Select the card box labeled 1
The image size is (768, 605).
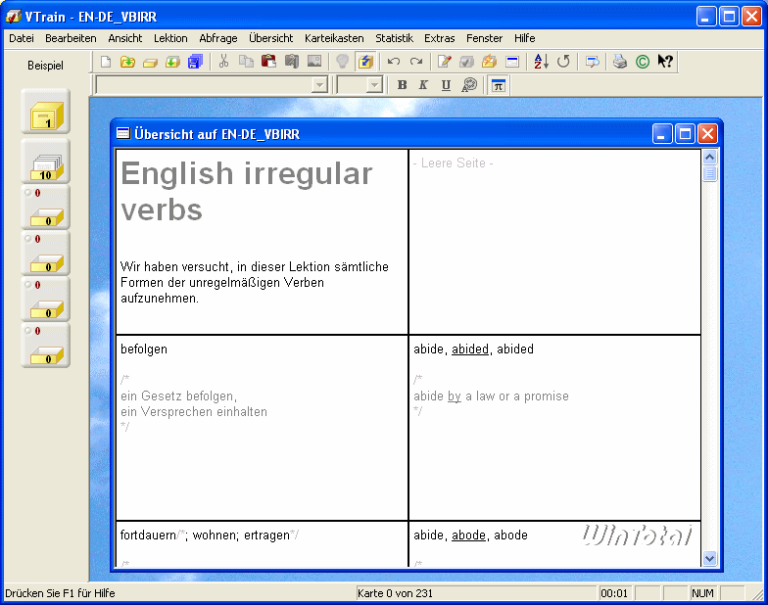pos(46,111)
